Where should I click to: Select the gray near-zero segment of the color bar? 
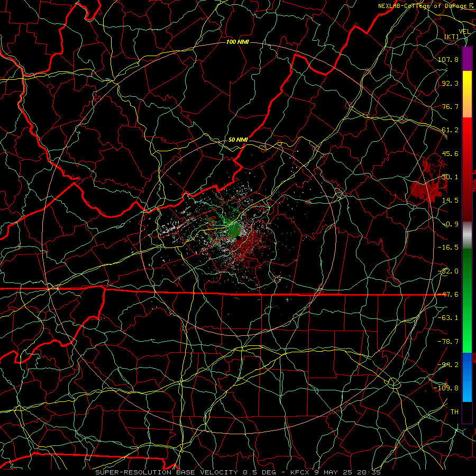pyautogui.click(x=467, y=235)
